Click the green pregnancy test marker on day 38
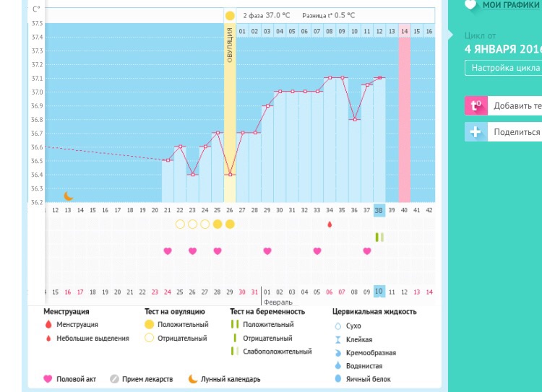Image resolution: width=542 pixels, height=392 pixels. tap(379, 237)
